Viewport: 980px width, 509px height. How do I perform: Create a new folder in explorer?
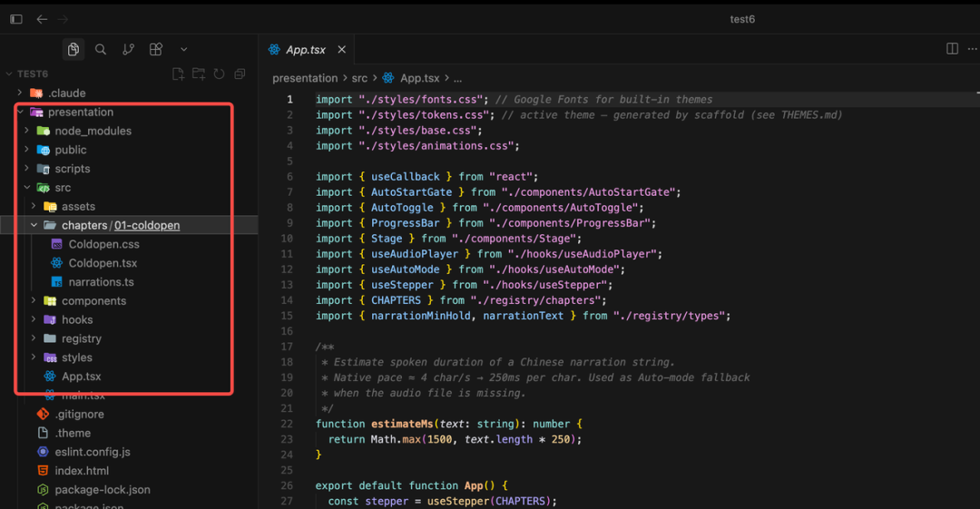pos(199,73)
